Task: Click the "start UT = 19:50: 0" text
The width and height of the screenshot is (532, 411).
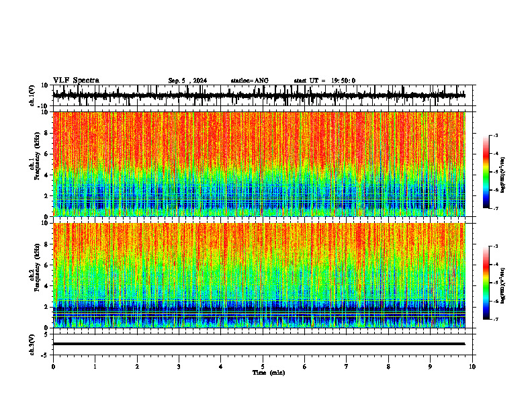Action: point(324,81)
